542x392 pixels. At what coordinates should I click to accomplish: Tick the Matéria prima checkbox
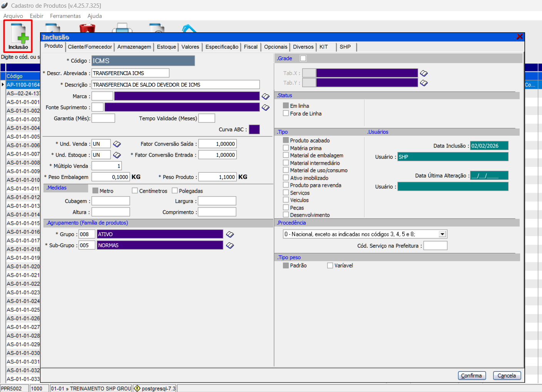pyautogui.click(x=286, y=148)
